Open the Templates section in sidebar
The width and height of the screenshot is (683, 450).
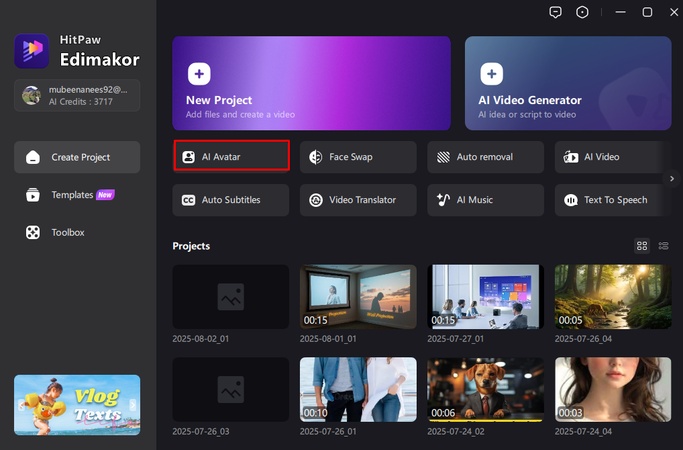(77, 195)
